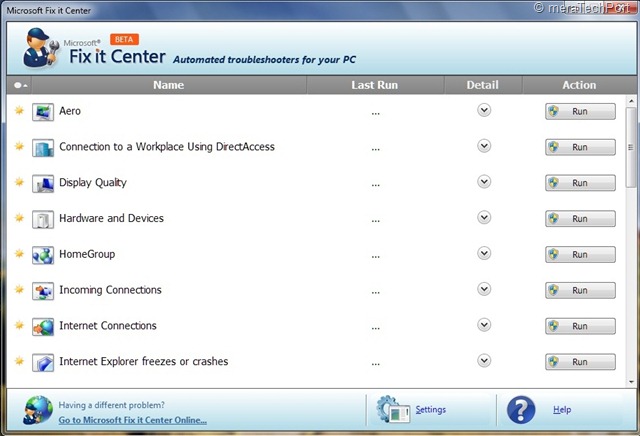This screenshot has height=436, width=640.
Task: Click the star beside Connection to a Workplace
Action: tap(19, 146)
